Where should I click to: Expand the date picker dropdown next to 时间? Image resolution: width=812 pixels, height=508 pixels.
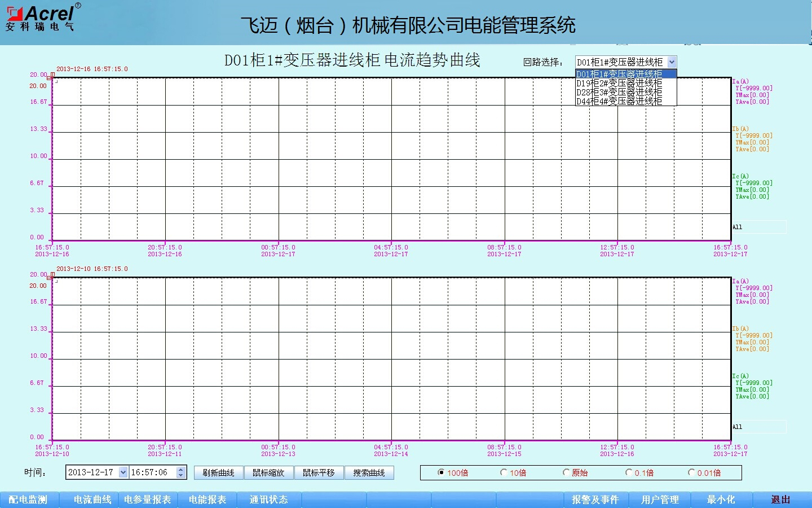123,472
